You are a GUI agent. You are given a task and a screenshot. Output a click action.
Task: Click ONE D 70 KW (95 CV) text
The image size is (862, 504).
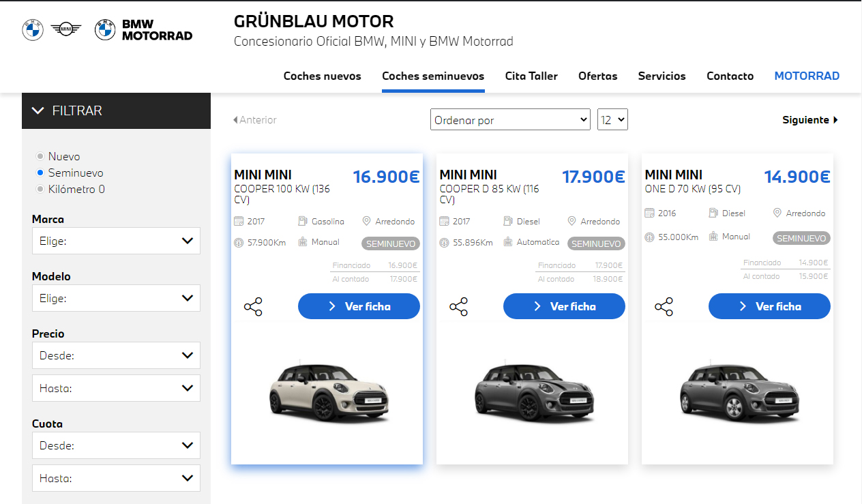(692, 189)
